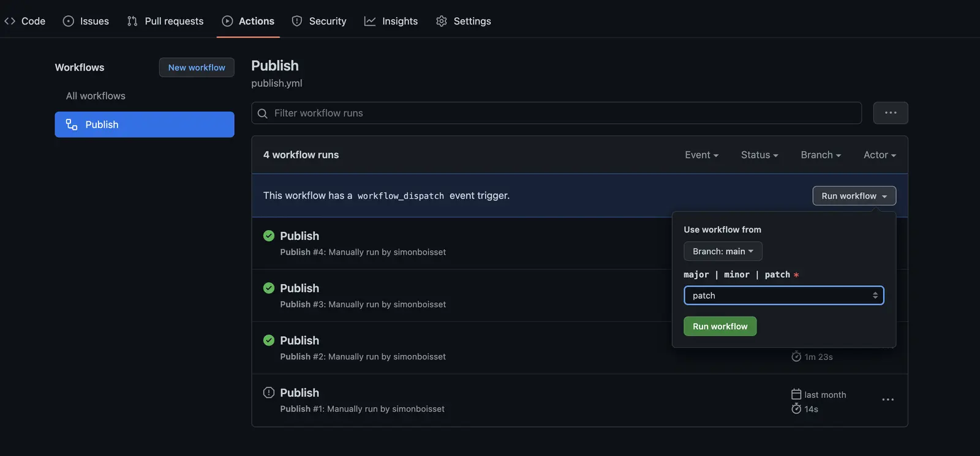Toggle the Run workflow dropdown button
This screenshot has width=980, height=456.
854,196
